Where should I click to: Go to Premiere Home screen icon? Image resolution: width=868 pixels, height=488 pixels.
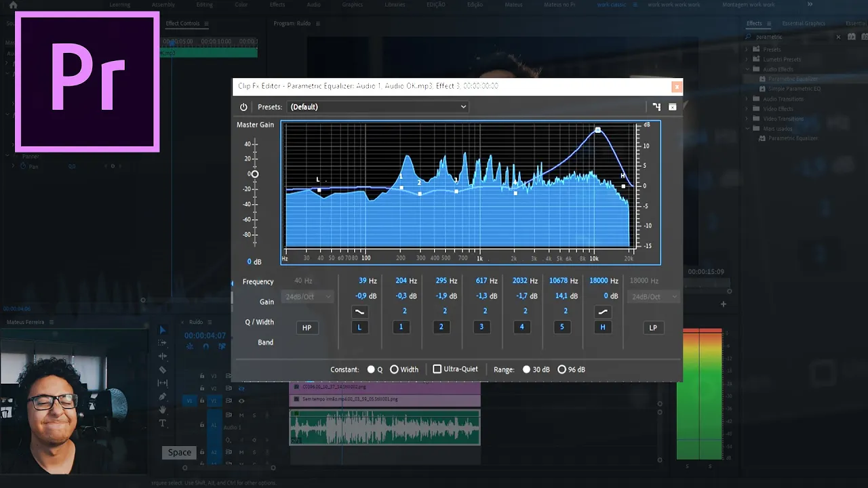pos(13,5)
